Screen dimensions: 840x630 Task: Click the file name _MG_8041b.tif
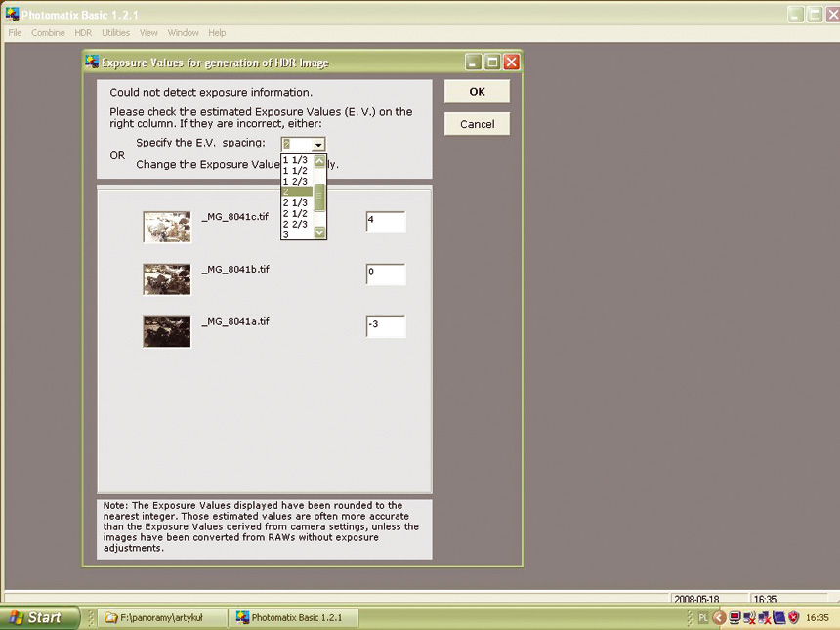click(235, 269)
